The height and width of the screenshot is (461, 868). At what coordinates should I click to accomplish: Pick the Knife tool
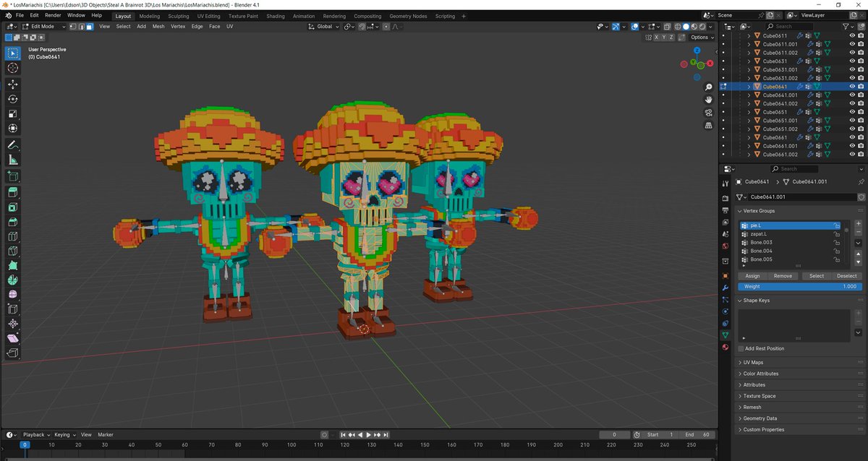tap(13, 251)
